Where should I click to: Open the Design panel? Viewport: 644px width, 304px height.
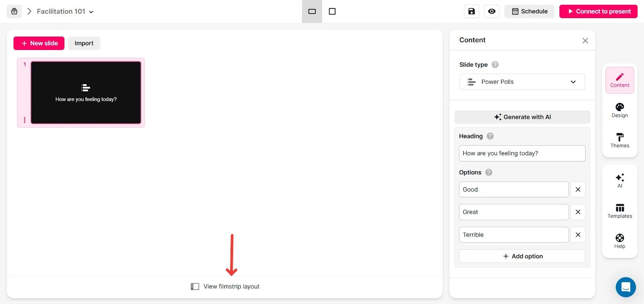pos(619,110)
